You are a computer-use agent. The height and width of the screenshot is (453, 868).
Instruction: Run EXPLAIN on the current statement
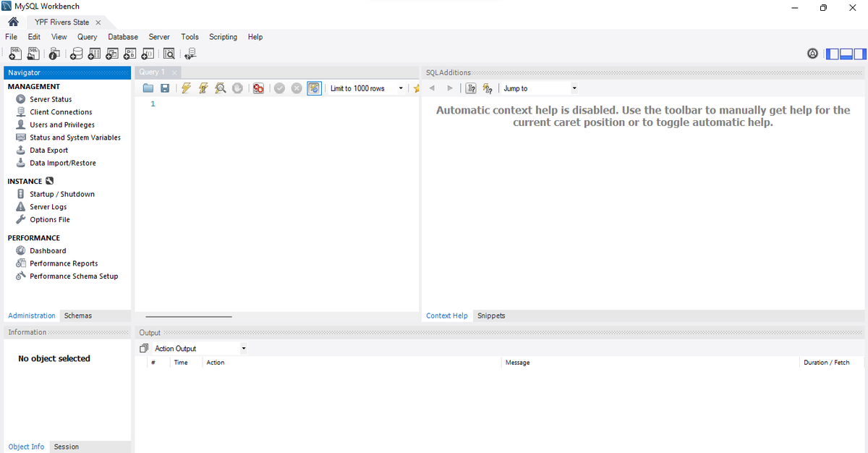[x=221, y=88]
